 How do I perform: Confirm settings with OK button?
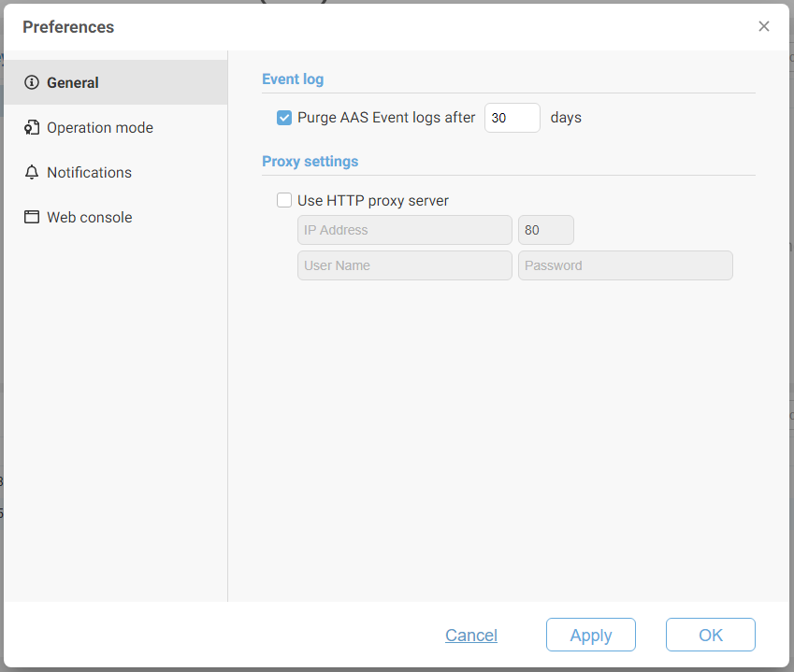tap(711, 635)
